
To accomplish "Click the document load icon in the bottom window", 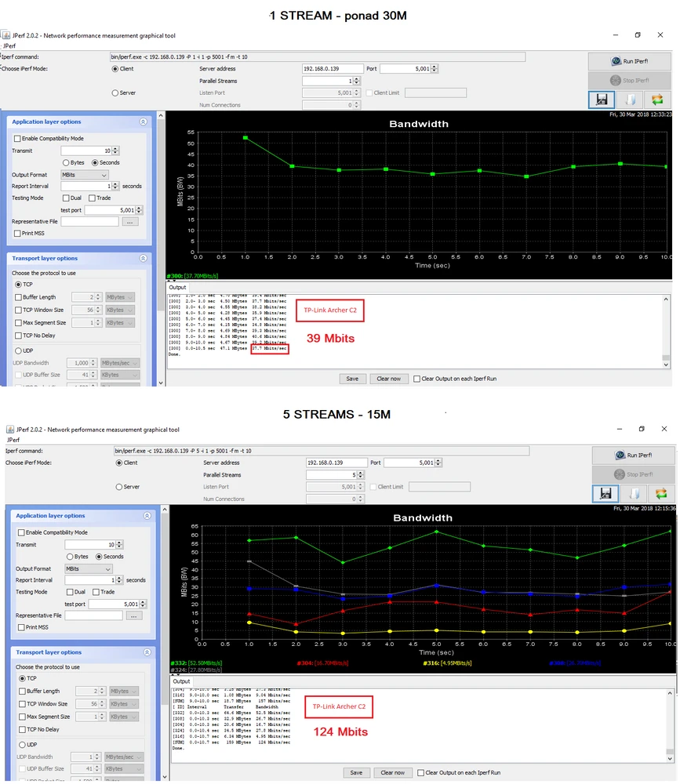I will [632, 493].
